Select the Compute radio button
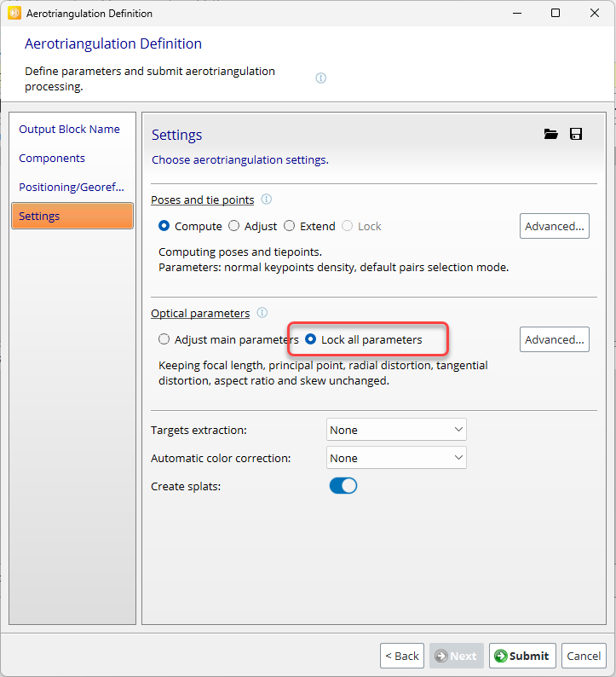Screen dimensions: 616x677 click(164, 226)
